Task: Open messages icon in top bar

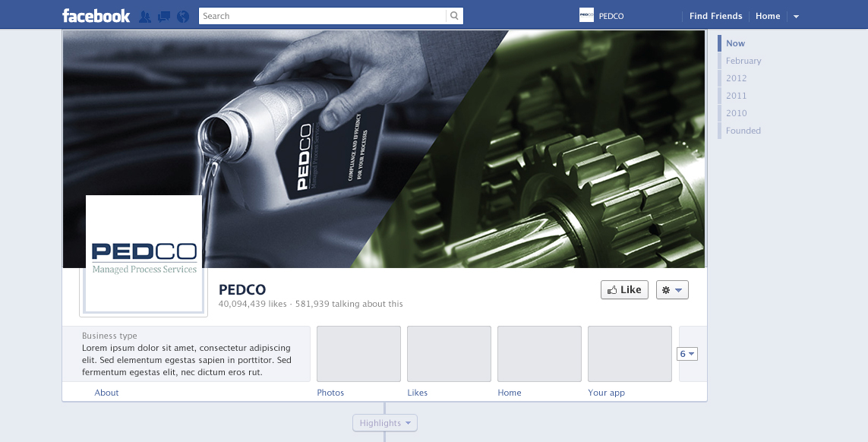Action: (164, 17)
